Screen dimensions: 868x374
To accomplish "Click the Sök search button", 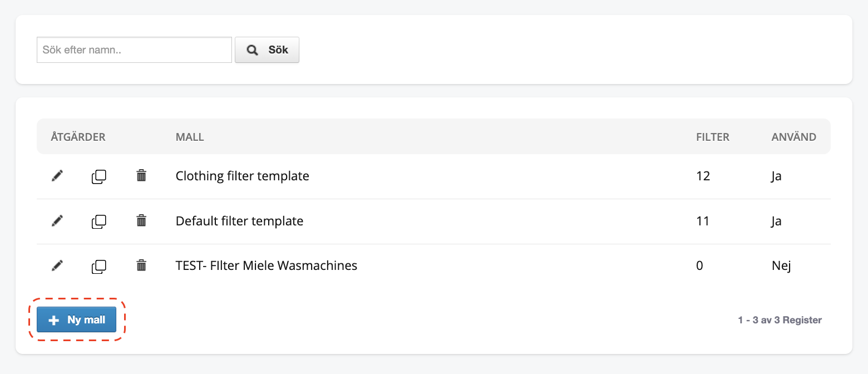I will 267,50.
